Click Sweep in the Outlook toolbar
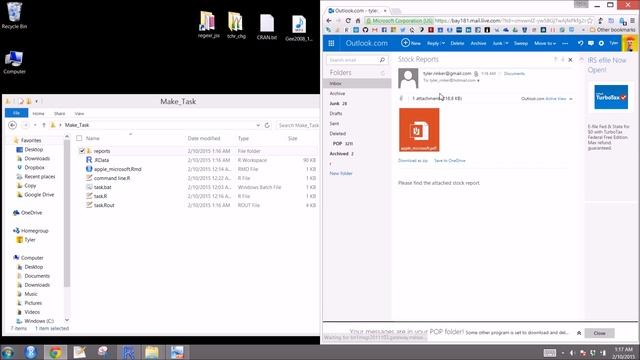Screen dimensions: 640x360 [521, 43]
